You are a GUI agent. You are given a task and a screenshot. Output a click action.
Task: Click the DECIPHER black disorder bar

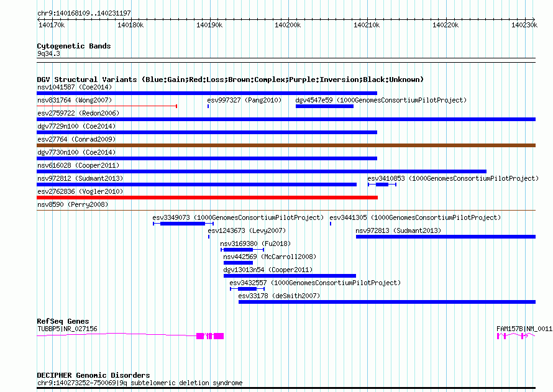point(286,388)
